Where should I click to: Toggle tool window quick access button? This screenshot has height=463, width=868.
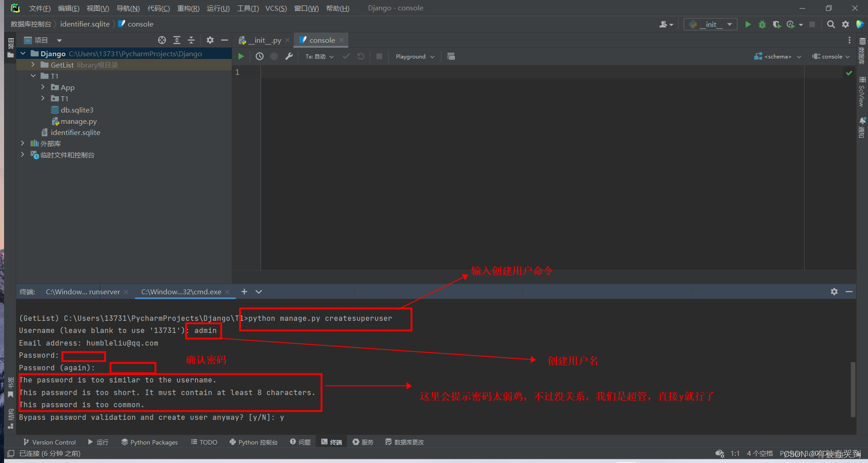[x=11, y=453]
